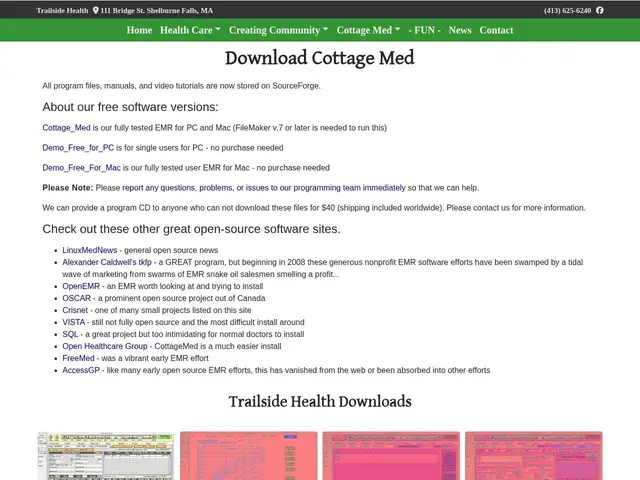Call the (413) 625-6240 phone link
640x480 pixels.
(567, 11)
